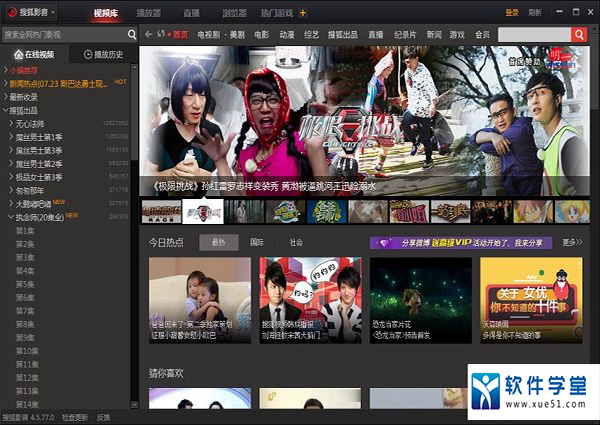Play episode 第10集
Screen dimensions: 600x425
tap(27, 351)
